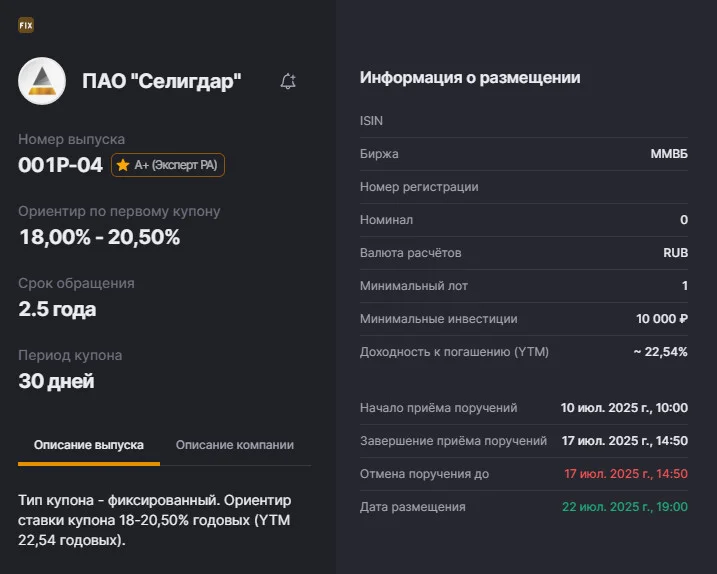Click the ПАО "Селигдар" company title
717x574 pixels.
tap(161, 81)
